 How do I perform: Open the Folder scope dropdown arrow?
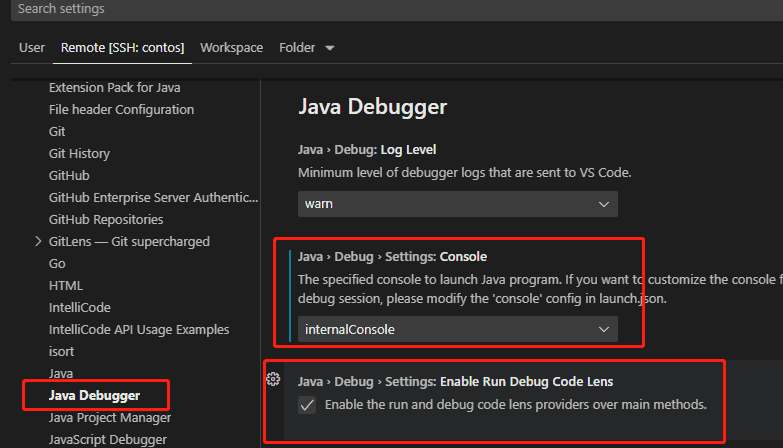coord(330,48)
